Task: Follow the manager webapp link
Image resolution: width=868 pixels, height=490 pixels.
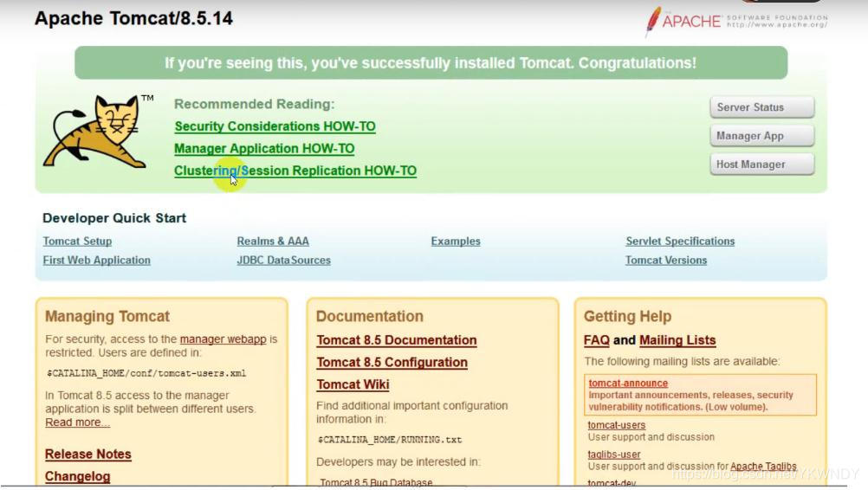Action: click(223, 339)
